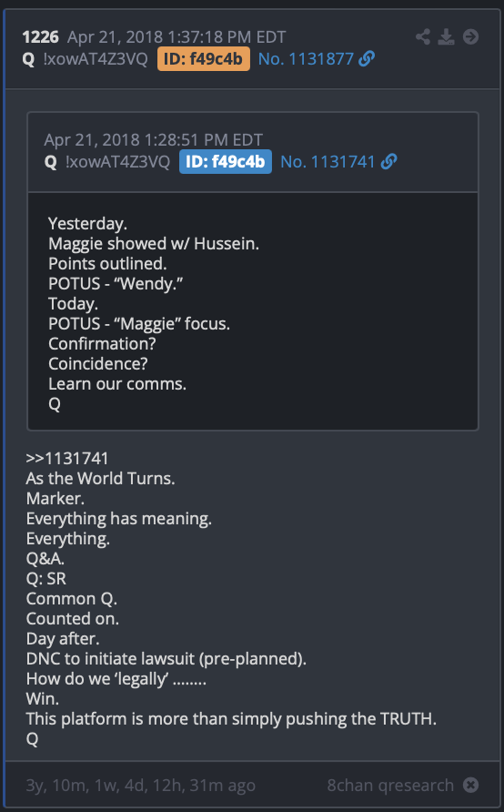Click the "Learn our comms." line in quote

[117, 384]
